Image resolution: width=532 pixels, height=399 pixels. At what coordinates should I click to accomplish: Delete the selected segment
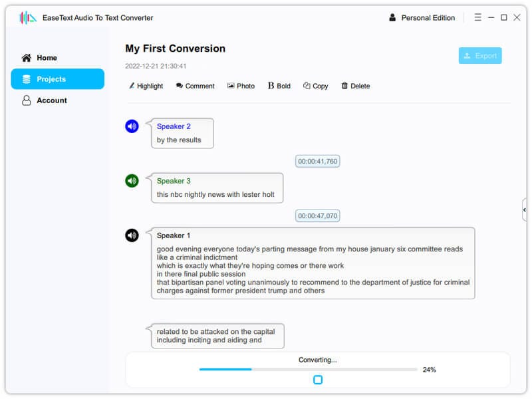pyautogui.click(x=356, y=86)
